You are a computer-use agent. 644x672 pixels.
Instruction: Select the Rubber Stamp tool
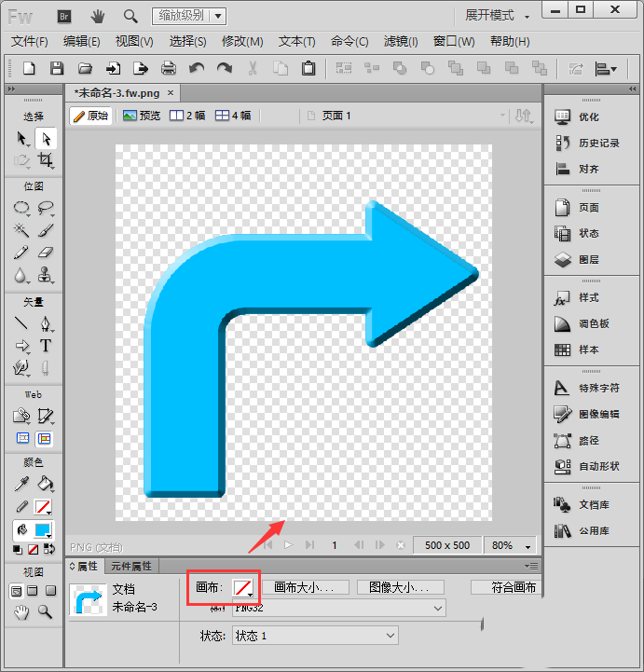point(46,275)
